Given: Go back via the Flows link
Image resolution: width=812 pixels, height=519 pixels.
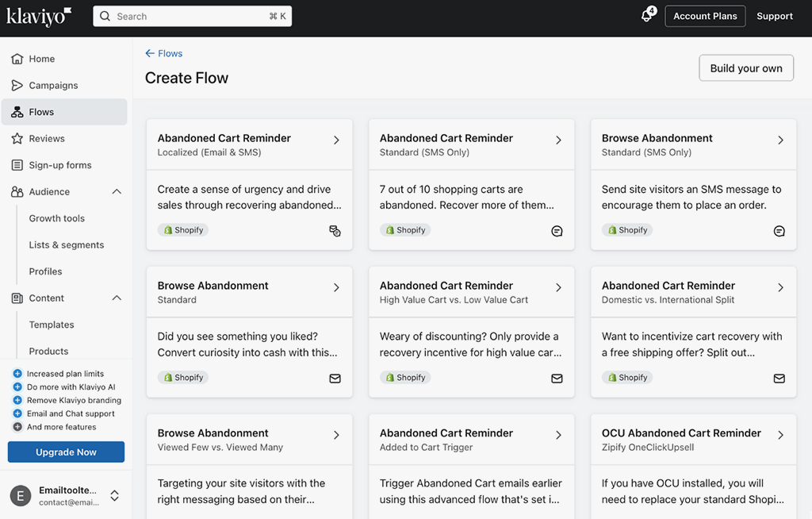Looking at the screenshot, I should pos(164,53).
